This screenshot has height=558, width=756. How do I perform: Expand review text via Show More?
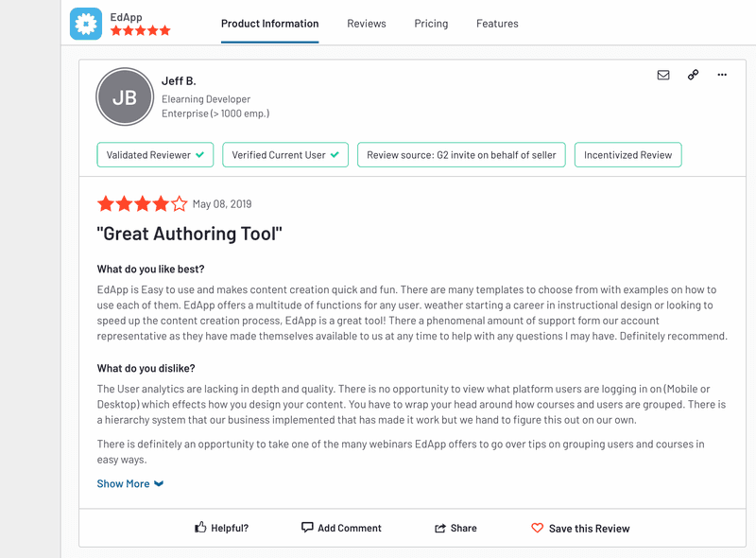coord(123,483)
